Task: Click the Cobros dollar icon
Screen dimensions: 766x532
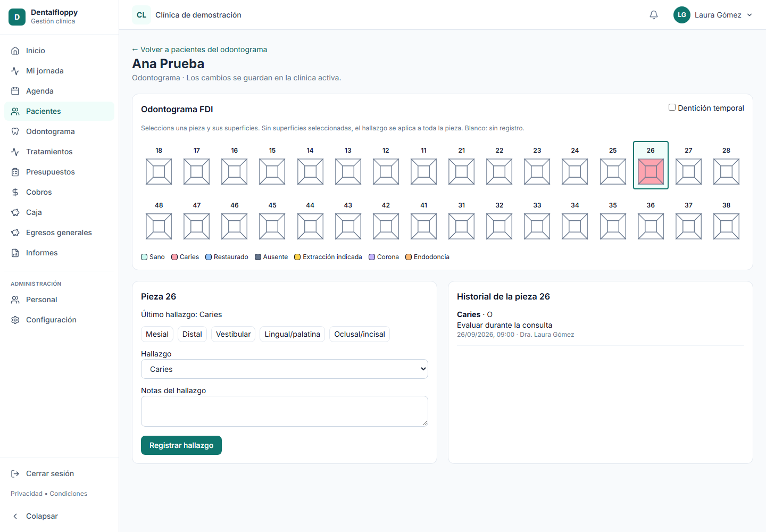Action: pyautogui.click(x=15, y=192)
